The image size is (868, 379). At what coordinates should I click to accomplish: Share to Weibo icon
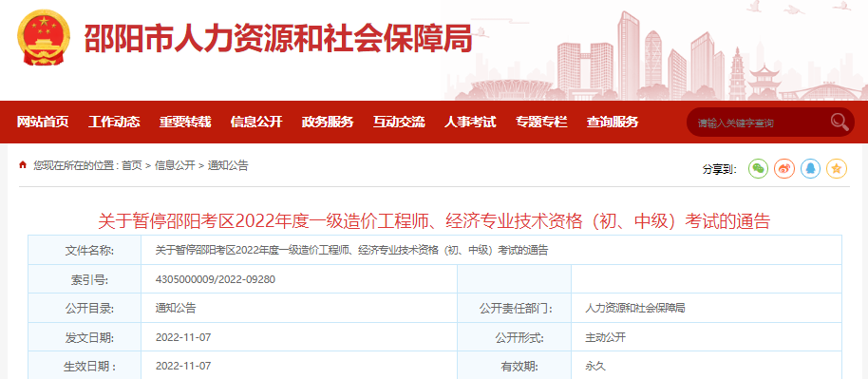pyautogui.click(x=784, y=168)
